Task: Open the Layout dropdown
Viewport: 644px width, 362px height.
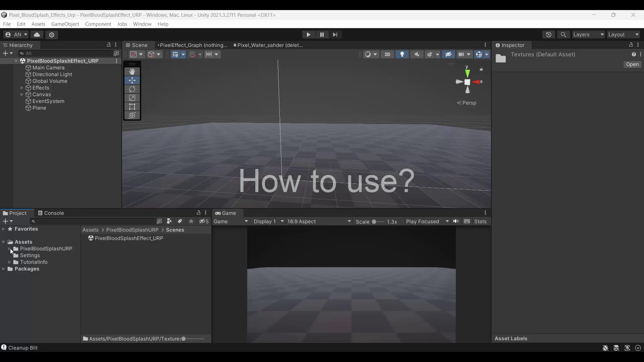Action: tap(624, 35)
